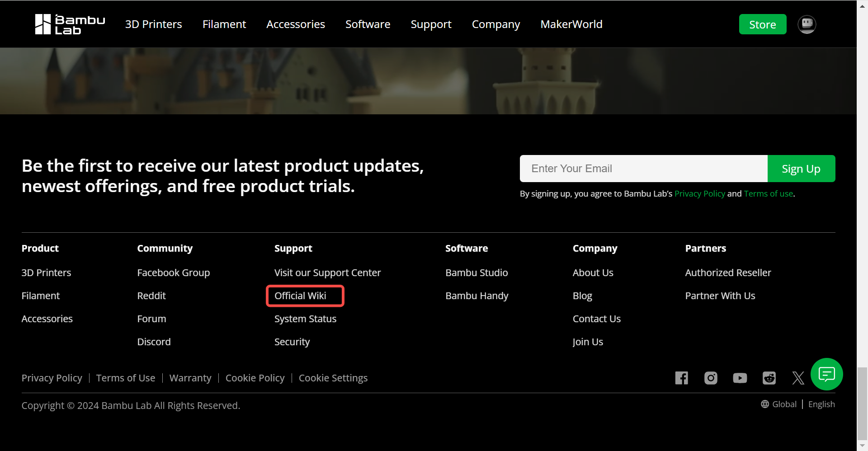Screen dimensions: 868x451
Task: Open the About Us link
Action: click(593, 272)
